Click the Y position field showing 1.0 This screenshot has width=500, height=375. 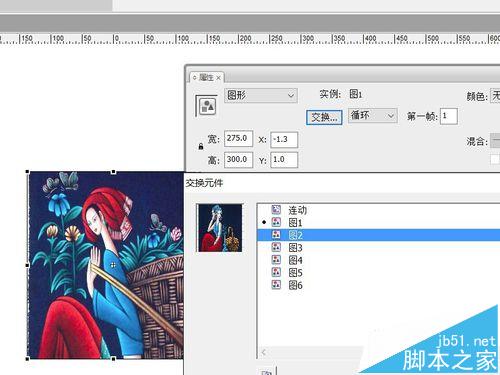point(284,160)
